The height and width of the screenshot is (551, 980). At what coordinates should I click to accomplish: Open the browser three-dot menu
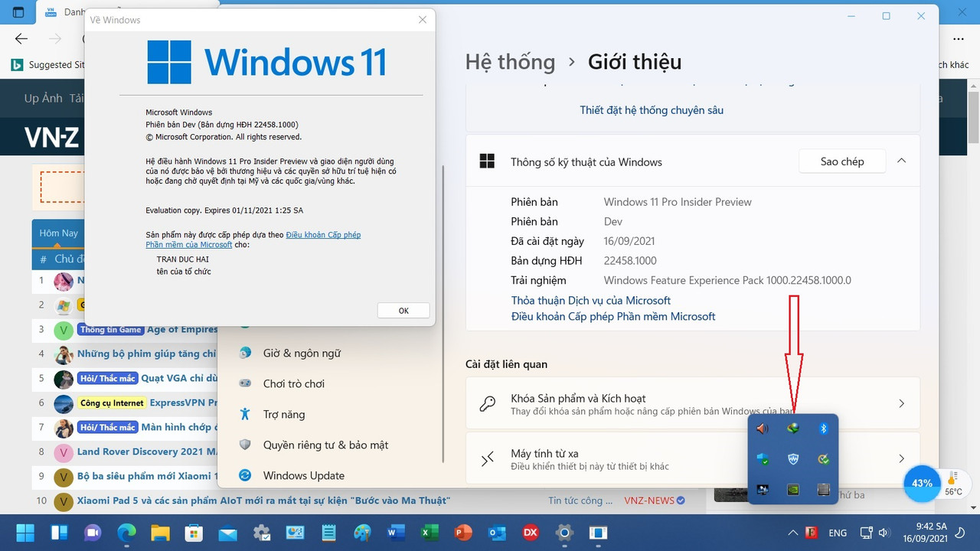pyautogui.click(x=959, y=38)
